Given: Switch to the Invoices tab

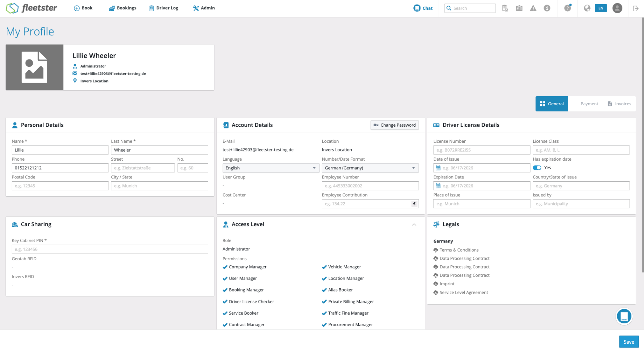Looking at the screenshot, I should coord(619,104).
